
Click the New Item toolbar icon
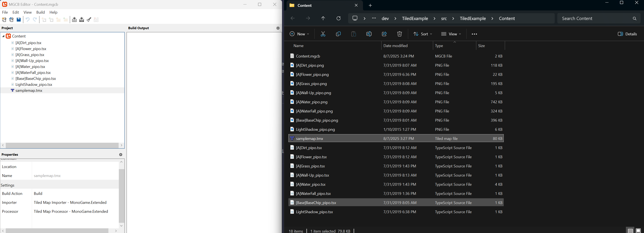(44, 20)
